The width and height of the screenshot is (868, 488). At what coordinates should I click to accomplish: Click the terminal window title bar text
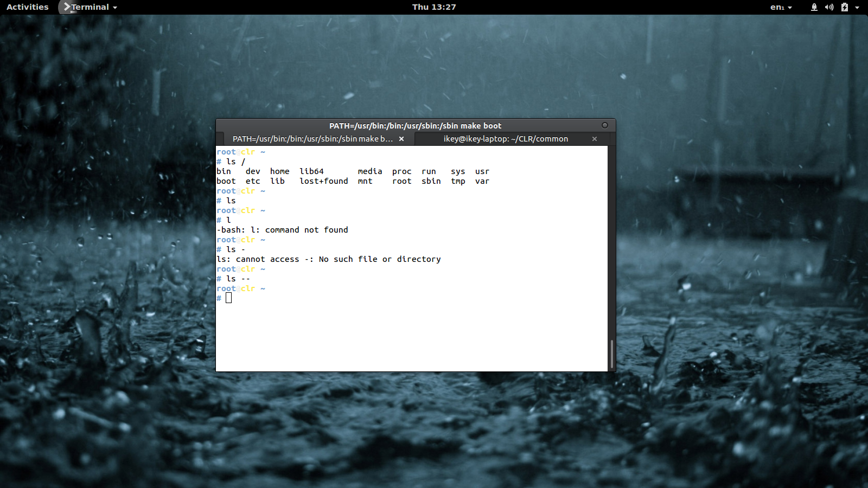point(416,125)
